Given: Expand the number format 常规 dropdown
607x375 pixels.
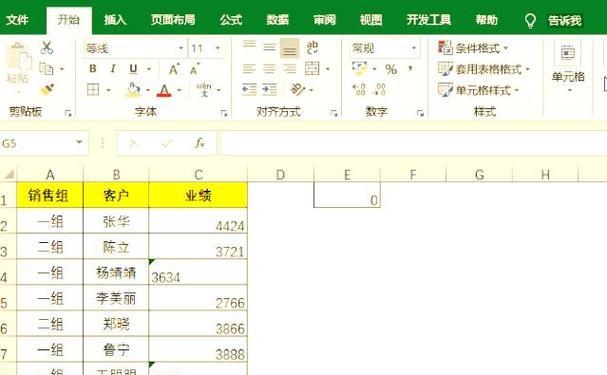Looking at the screenshot, I should click(x=413, y=48).
